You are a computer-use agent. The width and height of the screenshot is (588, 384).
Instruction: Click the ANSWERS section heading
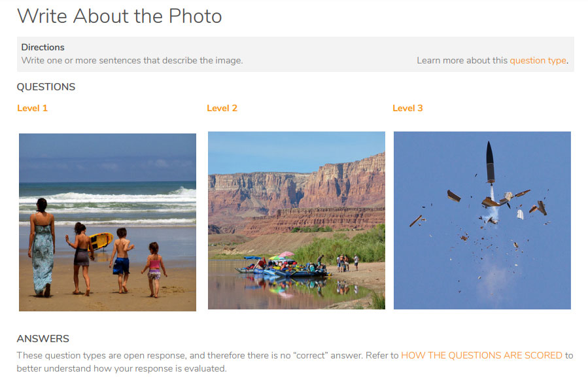[x=43, y=339]
